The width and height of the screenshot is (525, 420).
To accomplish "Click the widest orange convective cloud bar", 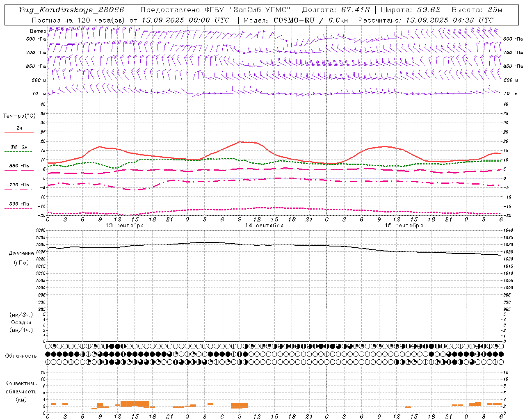I will (135, 404).
